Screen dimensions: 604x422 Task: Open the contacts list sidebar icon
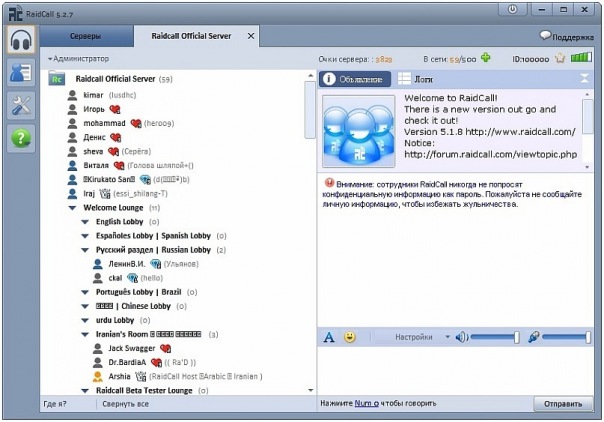[21, 72]
